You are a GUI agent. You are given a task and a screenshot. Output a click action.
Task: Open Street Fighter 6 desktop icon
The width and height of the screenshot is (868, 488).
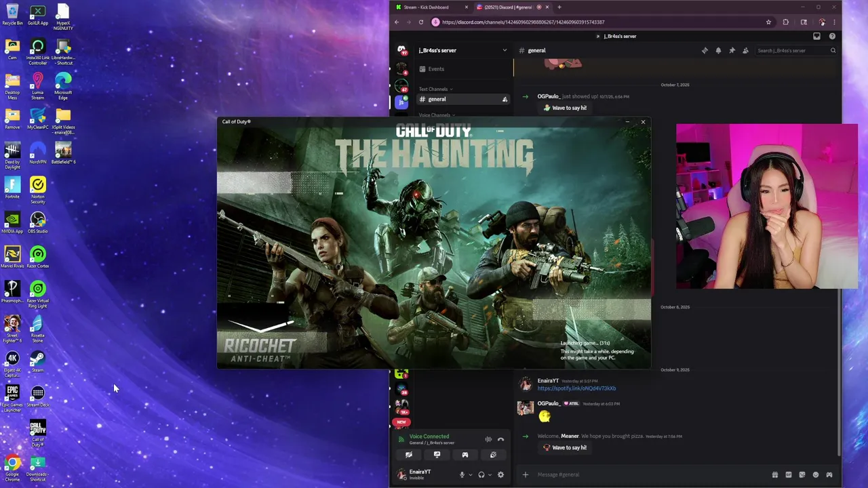(x=12, y=329)
